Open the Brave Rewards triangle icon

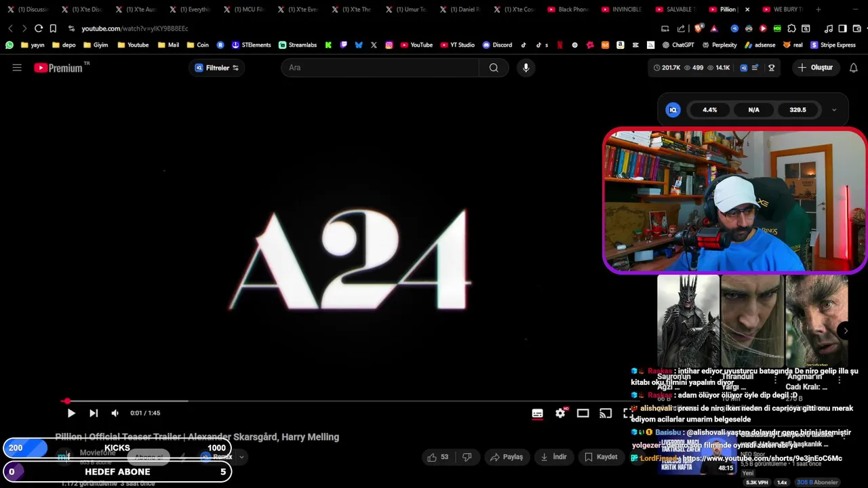tap(714, 28)
